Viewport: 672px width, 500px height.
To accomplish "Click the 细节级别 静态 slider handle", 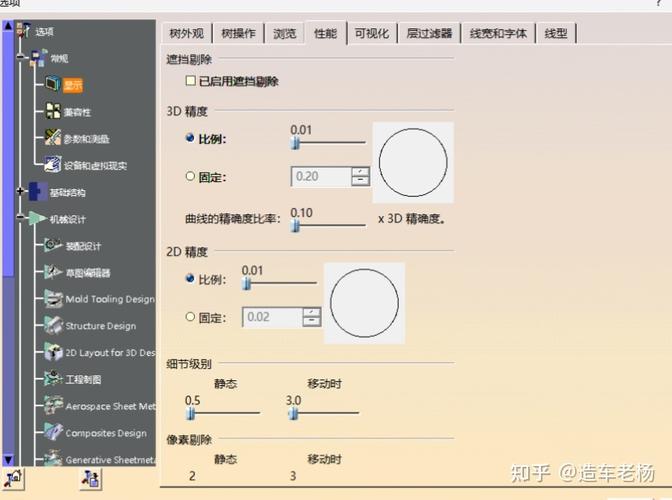I will pyautogui.click(x=191, y=413).
